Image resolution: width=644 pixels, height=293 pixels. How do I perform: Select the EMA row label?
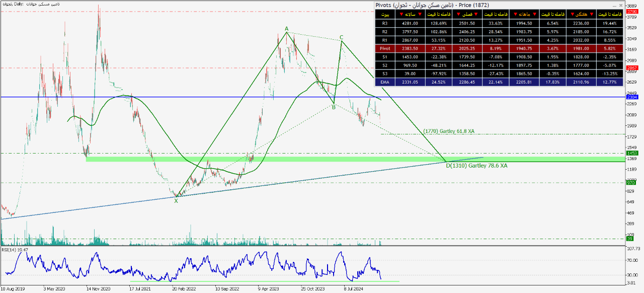(x=385, y=81)
